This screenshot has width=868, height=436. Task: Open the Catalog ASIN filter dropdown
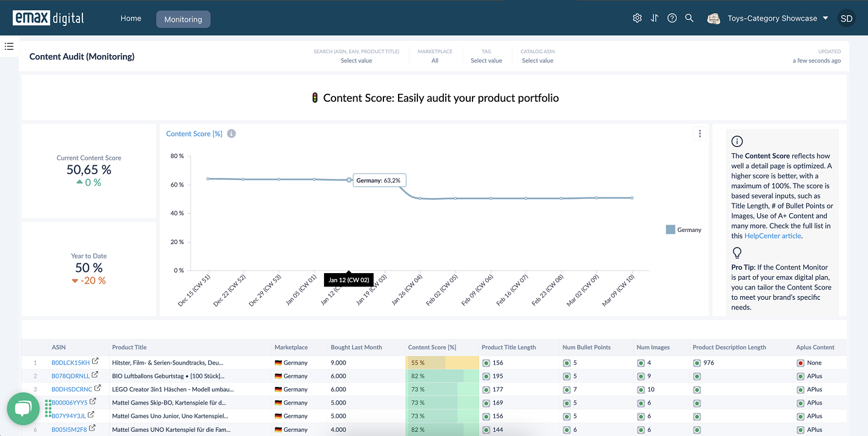(537, 61)
